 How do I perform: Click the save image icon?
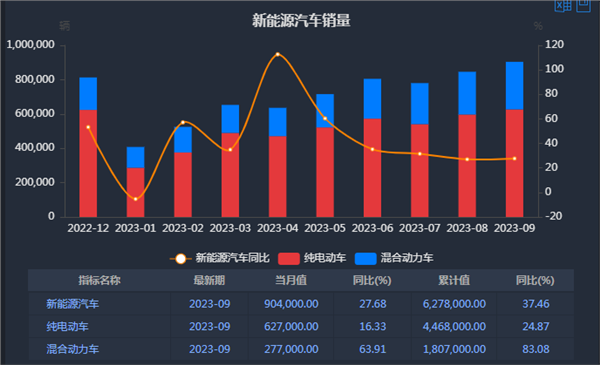(584, 5)
